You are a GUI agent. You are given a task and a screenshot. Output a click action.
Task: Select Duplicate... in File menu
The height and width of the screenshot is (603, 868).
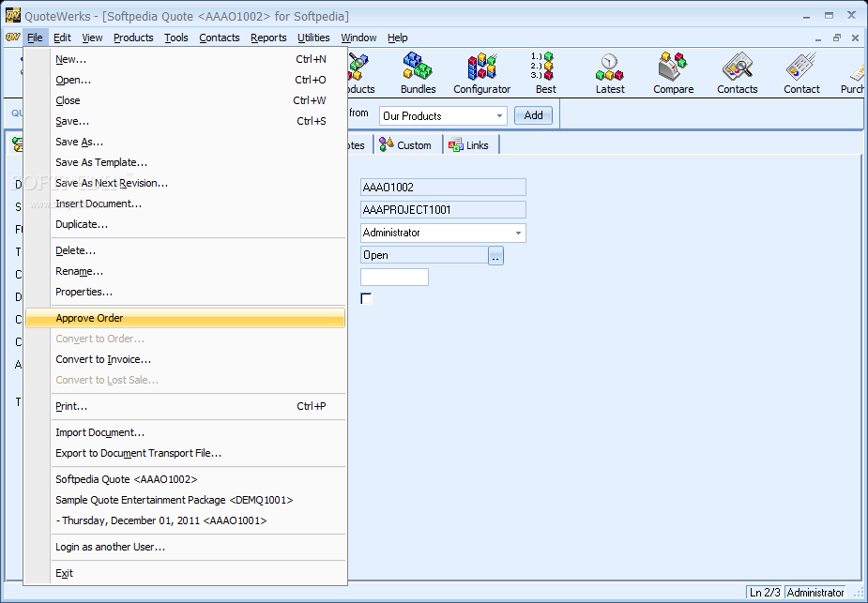[185, 225]
